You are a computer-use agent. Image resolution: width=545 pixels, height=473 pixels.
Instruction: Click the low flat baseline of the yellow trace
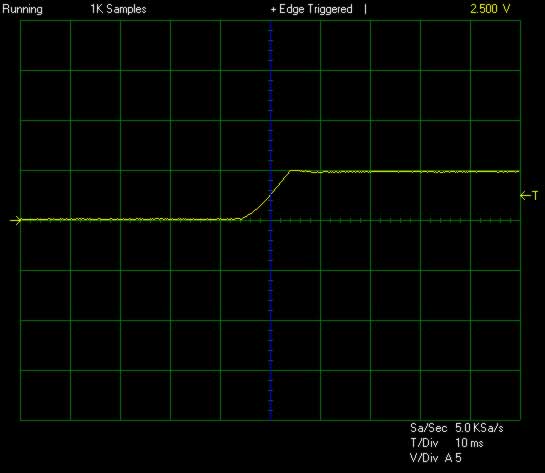tap(130, 219)
